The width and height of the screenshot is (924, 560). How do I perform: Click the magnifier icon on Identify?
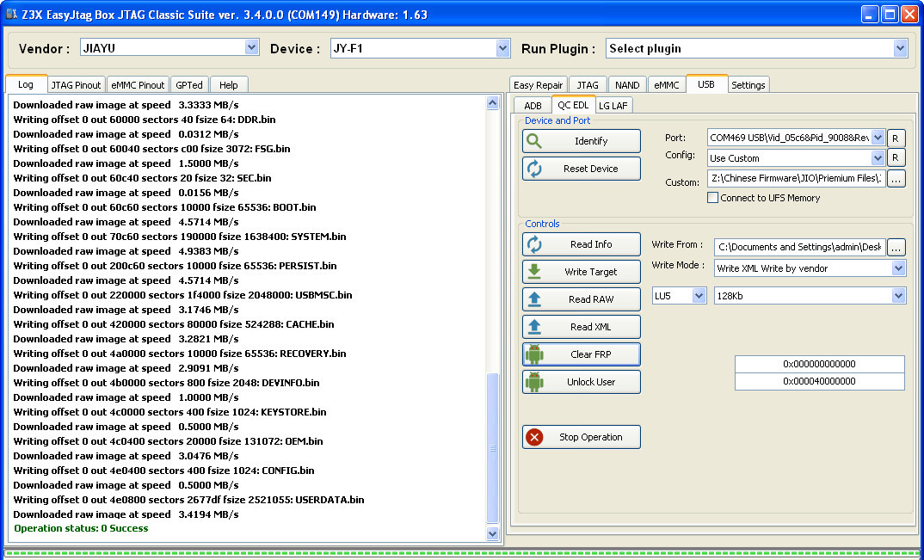[x=534, y=141]
